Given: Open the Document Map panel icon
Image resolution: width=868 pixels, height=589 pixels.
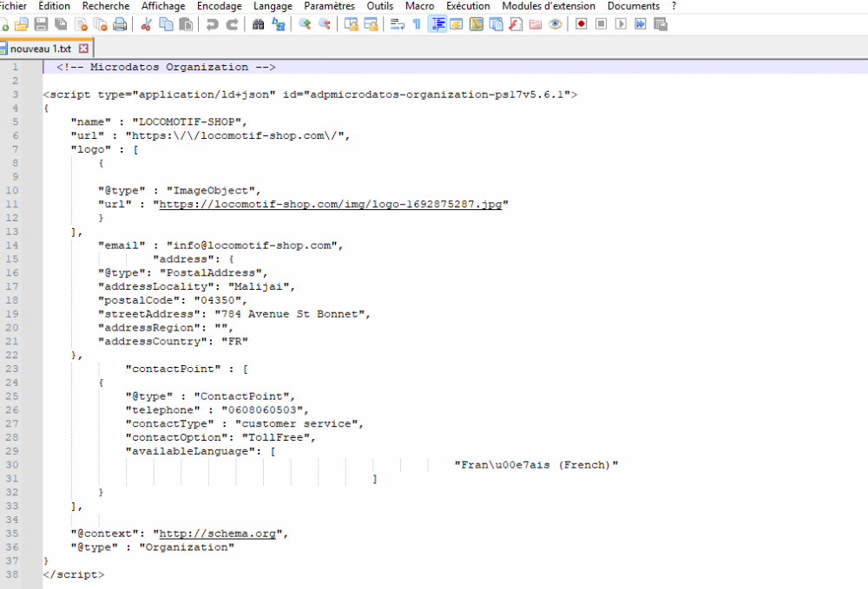Looking at the screenshot, I should [476, 24].
